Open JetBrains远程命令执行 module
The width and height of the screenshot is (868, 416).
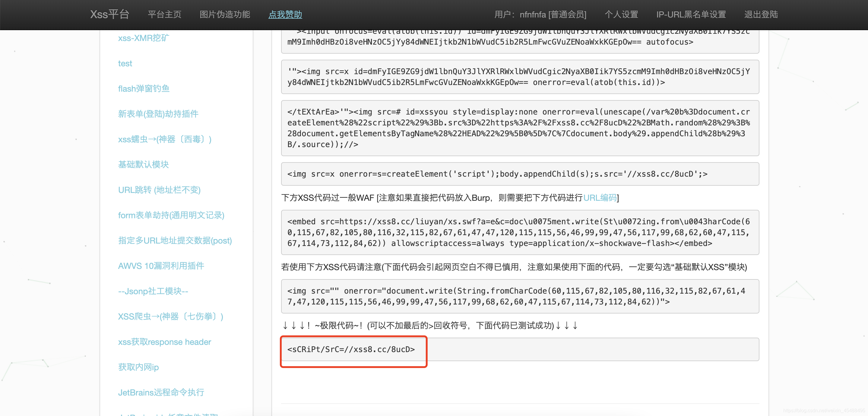(161, 392)
